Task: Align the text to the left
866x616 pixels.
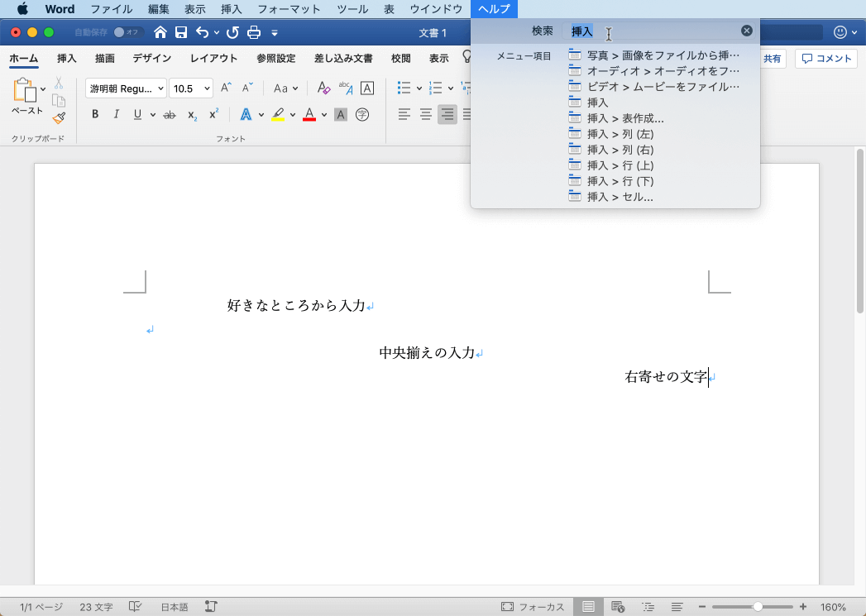Action: [404, 115]
